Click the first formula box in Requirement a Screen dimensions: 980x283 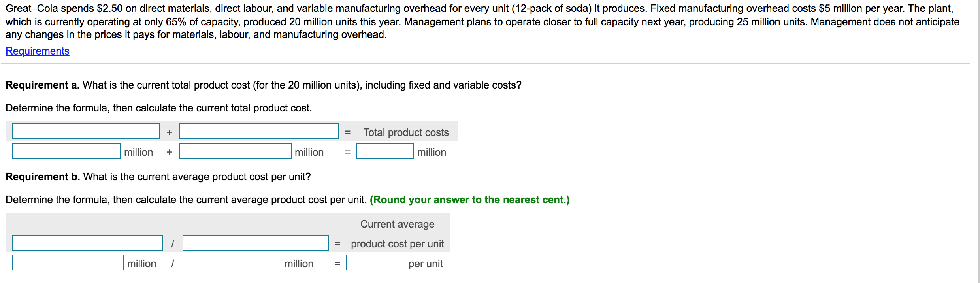tap(85, 132)
